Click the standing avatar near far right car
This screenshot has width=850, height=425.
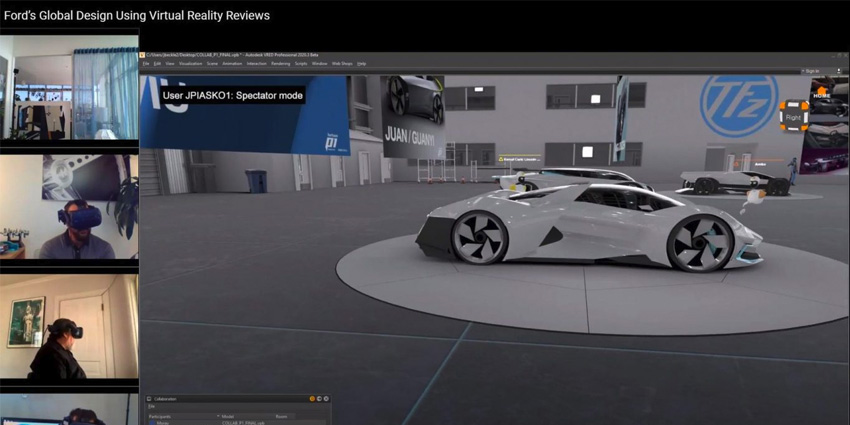pos(793,171)
